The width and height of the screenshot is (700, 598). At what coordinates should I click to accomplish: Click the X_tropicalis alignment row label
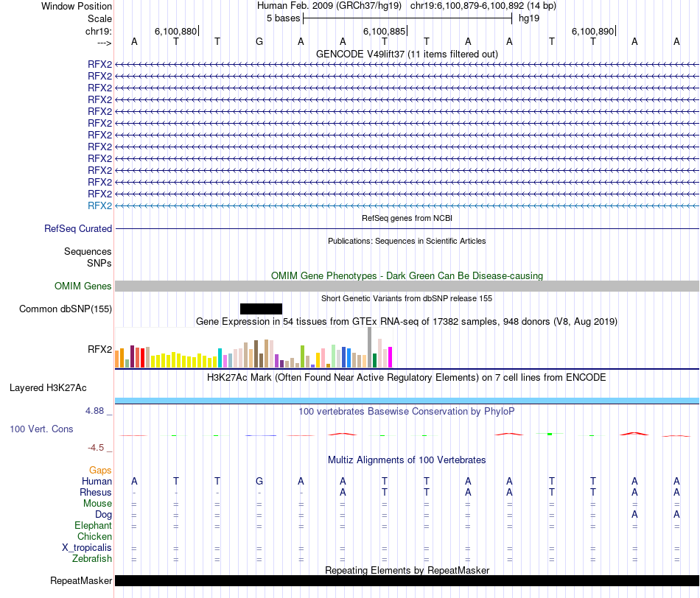tap(87, 548)
